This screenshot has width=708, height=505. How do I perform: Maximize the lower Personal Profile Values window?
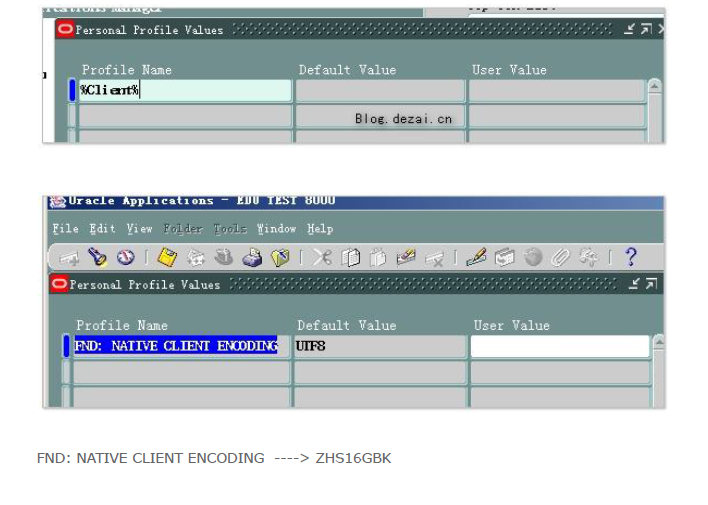pos(651,284)
